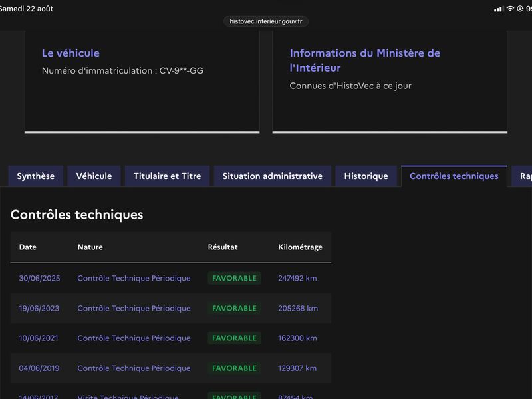Tap the cellular signal icon
Screen dimensions: 532x399
pyautogui.click(x=498, y=9)
